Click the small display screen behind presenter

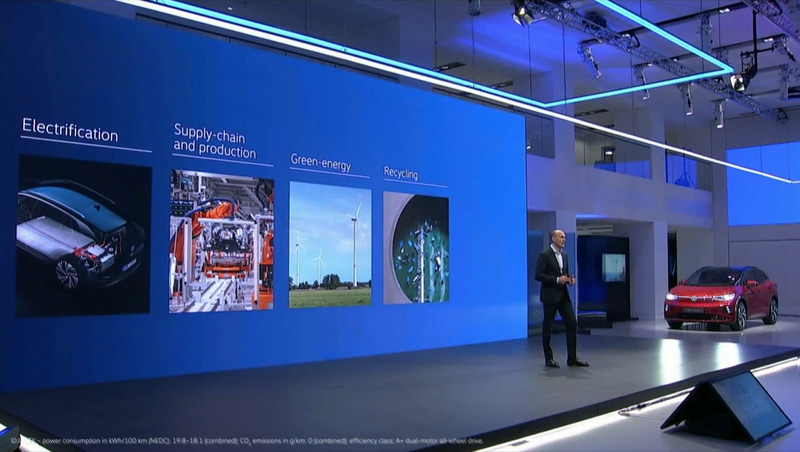(614, 267)
